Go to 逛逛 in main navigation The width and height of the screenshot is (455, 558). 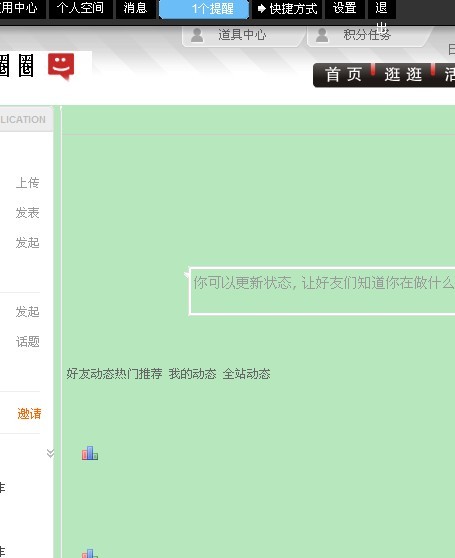[403, 75]
